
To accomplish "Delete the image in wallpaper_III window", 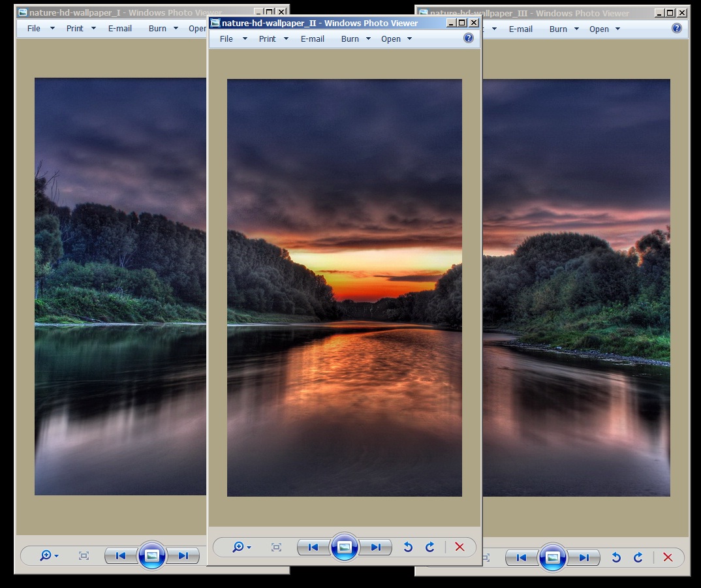I will (x=668, y=557).
